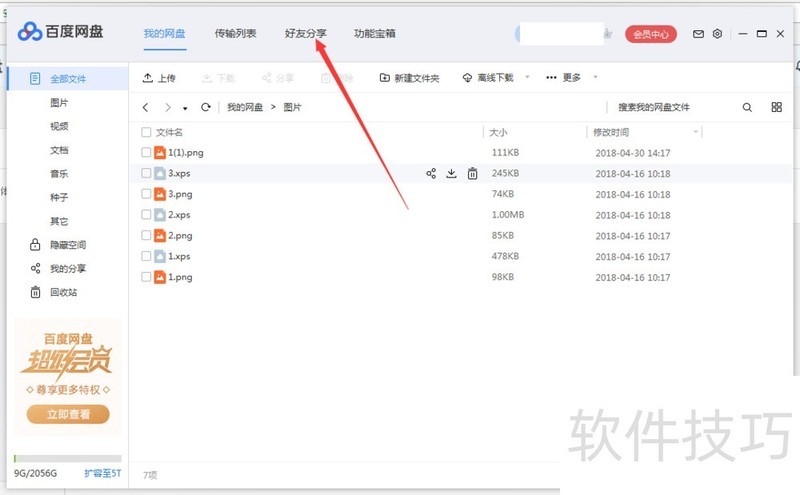Click the 会员中心 red button
This screenshot has width=800, height=495.
pos(651,34)
